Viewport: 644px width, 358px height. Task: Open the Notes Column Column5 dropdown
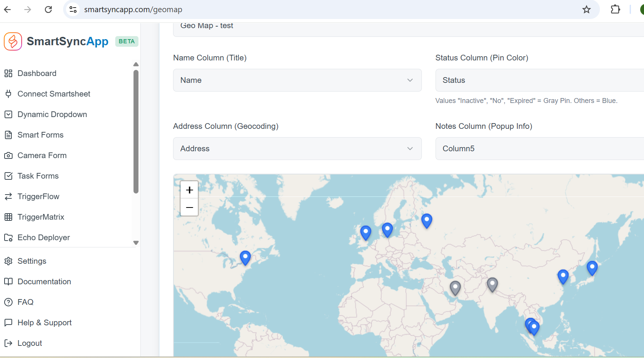[x=540, y=149]
